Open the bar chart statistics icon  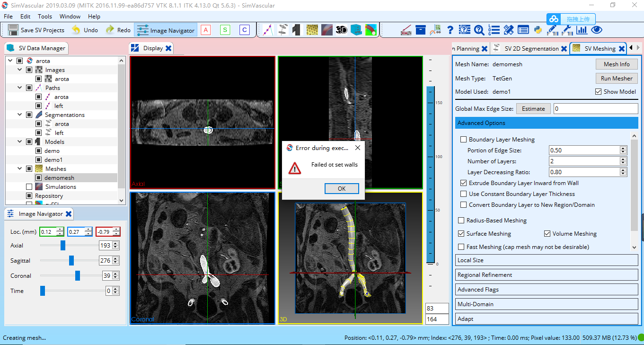click(x=582, y=30)
